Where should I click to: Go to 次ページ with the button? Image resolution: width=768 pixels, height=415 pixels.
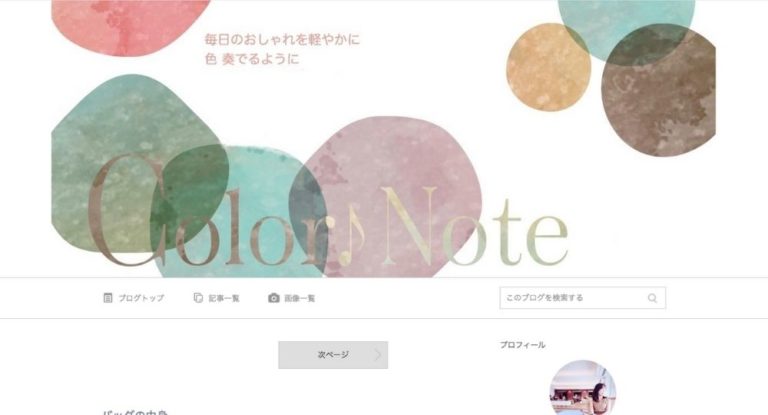coord(333,355)
